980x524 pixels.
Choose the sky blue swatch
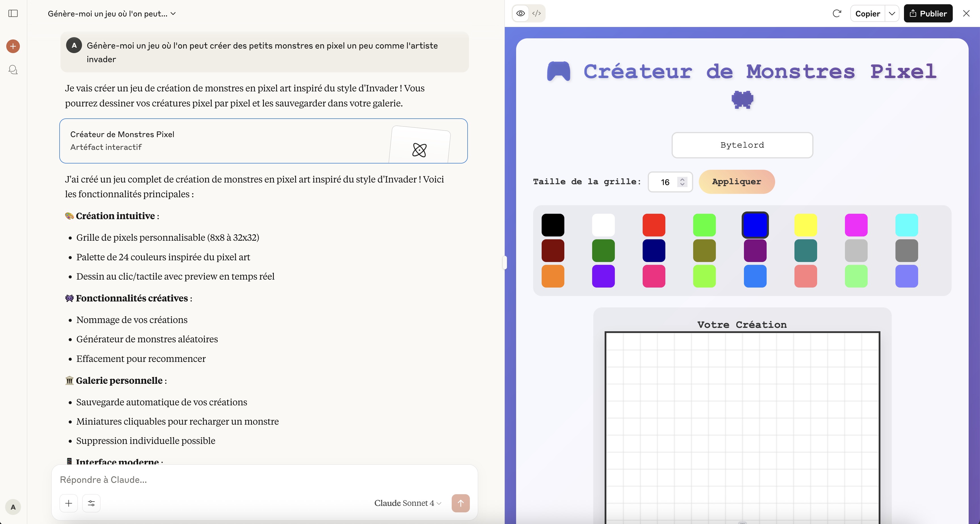(755, 276)
